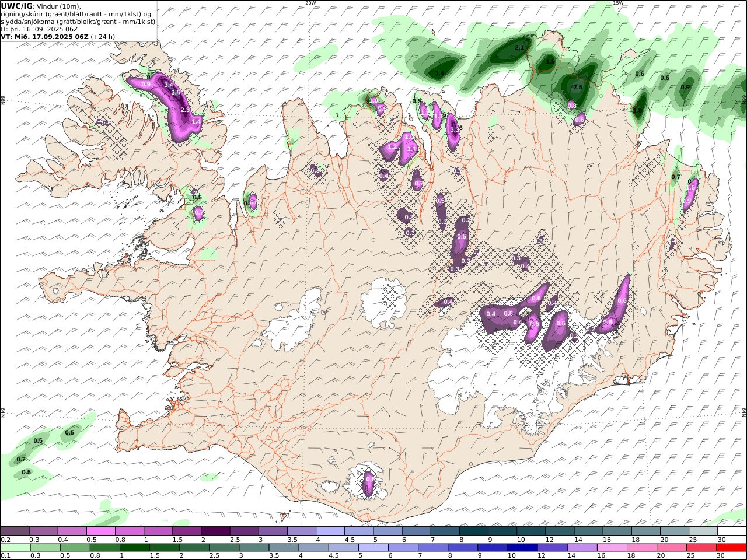Click the 2.1 rain value offshore north
The height and width of the screenshot is (560, 747).
(519, 47)
